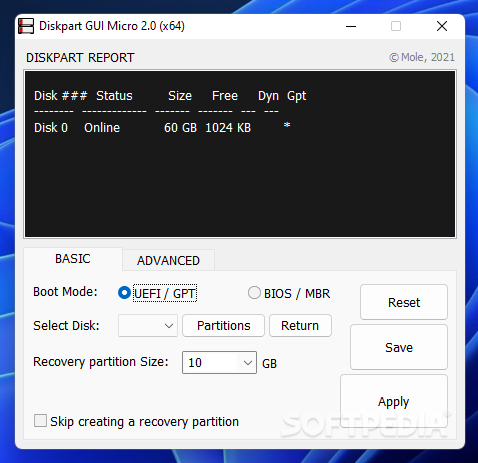Click the '© Mole, 2021' credit text
Image resolution: width=478 pixels, height=463 pixels.
[x=422, y=57]
